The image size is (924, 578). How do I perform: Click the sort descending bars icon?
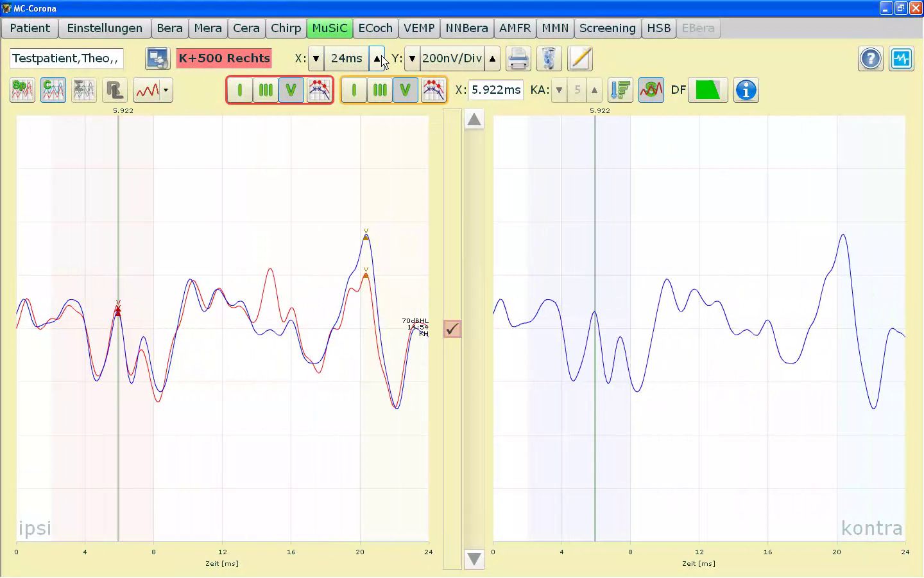[x=620, y=90]
